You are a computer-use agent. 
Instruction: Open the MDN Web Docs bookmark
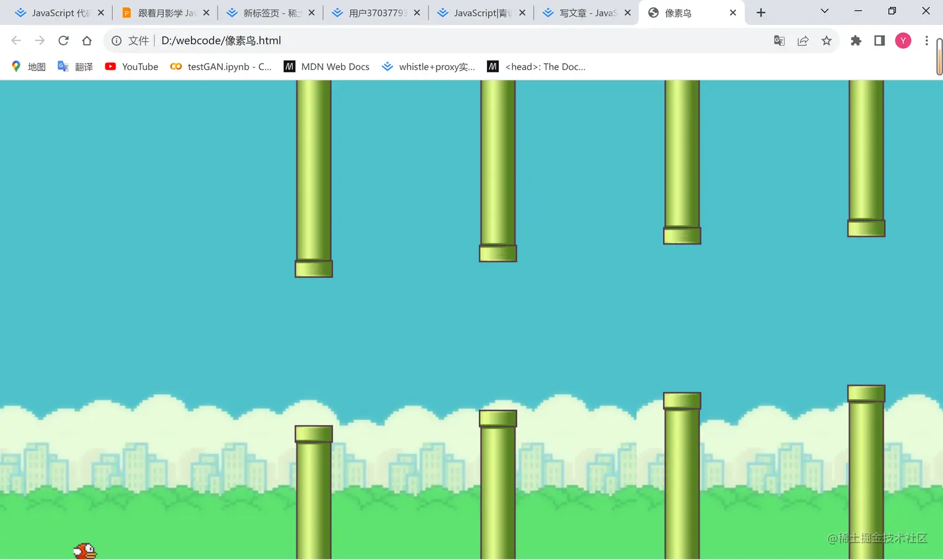[327, 67]
